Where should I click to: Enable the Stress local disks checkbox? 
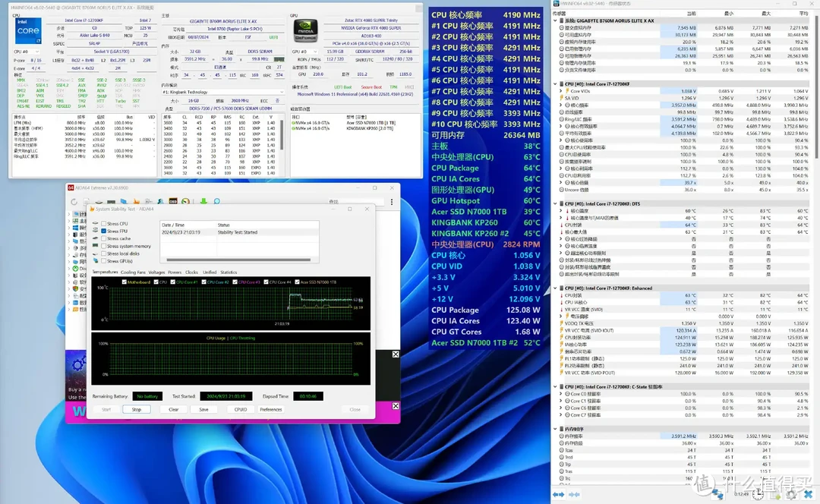[103, 254]
